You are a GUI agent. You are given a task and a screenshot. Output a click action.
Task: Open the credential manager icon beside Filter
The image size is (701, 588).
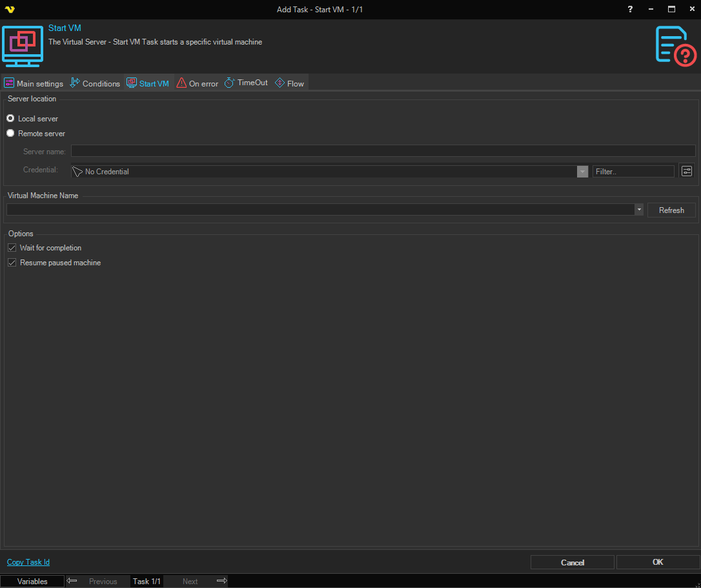[x=686, y=171]
